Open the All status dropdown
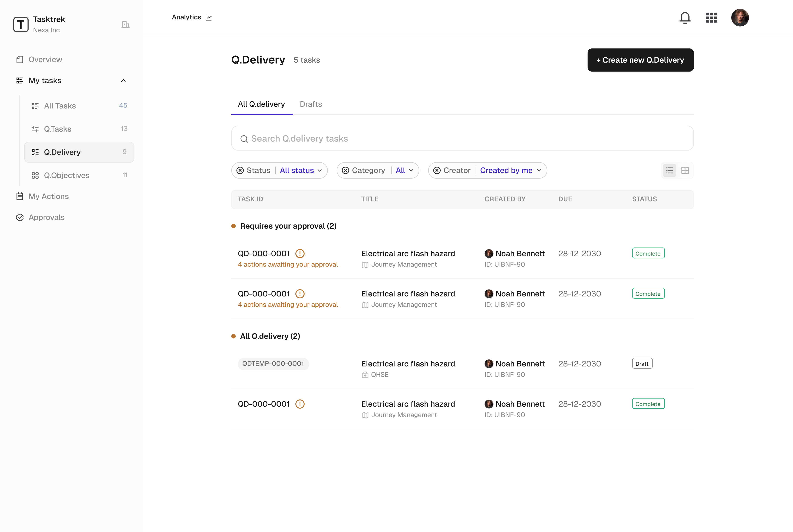The height and width of the screenshot is (532, 793). click(301, 170)
